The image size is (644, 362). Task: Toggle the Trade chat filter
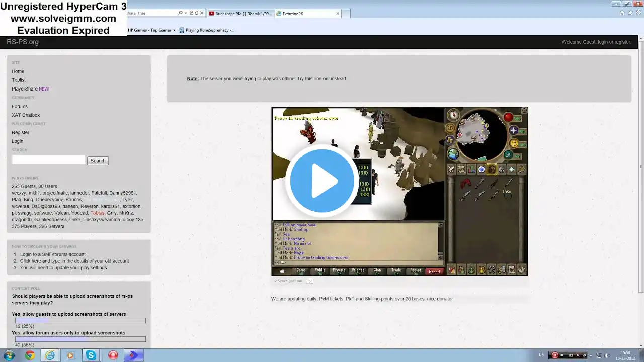tap(396, 271)
